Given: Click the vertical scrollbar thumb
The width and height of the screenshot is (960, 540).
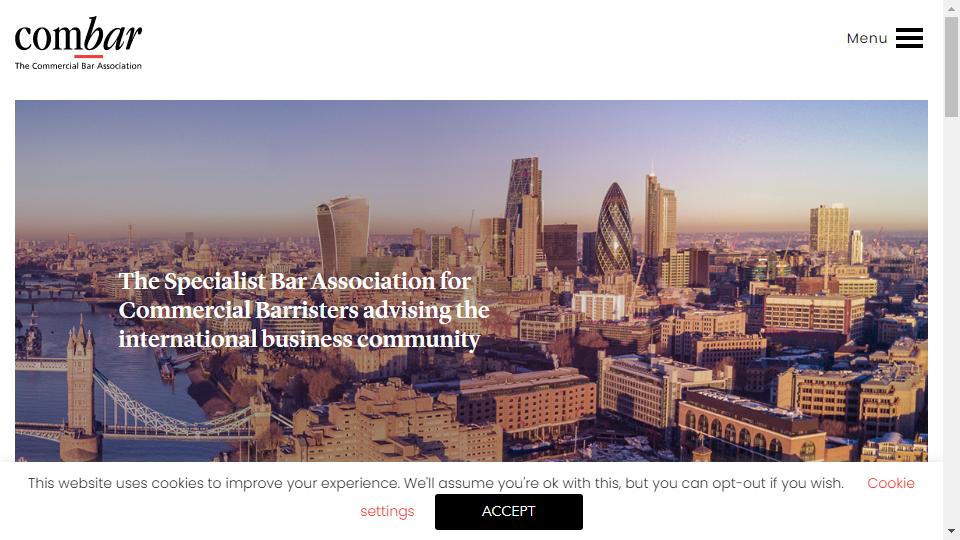Looking at the screenshot, I should tap(951, 66).
